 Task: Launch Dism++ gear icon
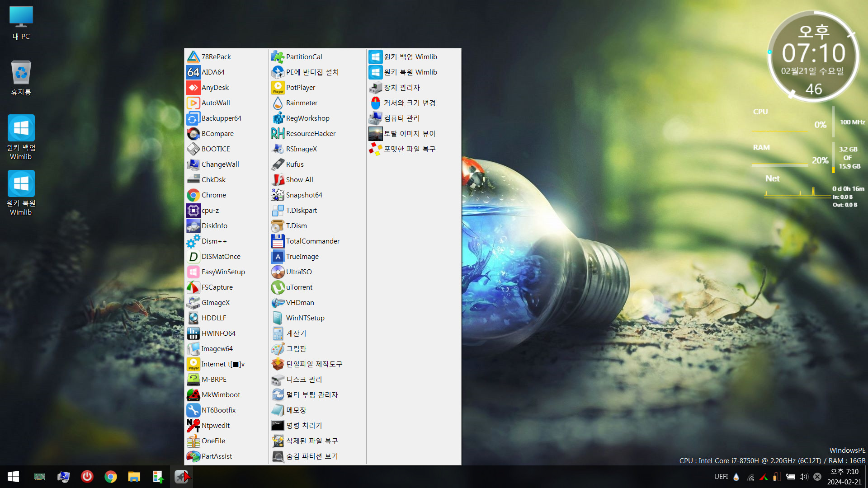(x=193, y=241)
